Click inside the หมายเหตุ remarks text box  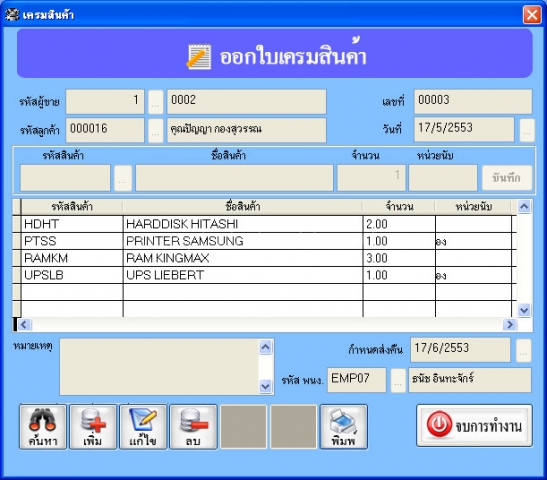pos(160,367)
